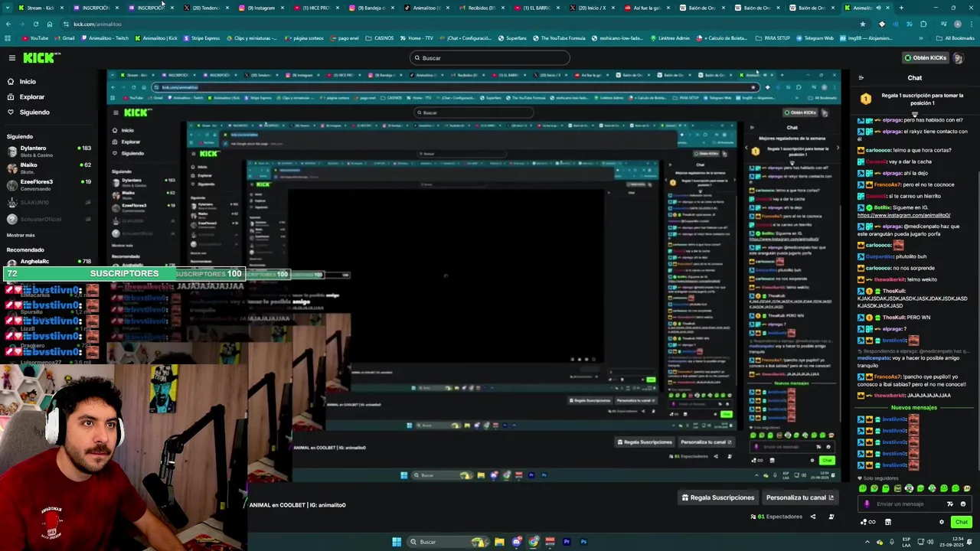This screenshot has height=551, width=980.
Task: Go to Inicio in the sidebar
Action: click(28, 82)
